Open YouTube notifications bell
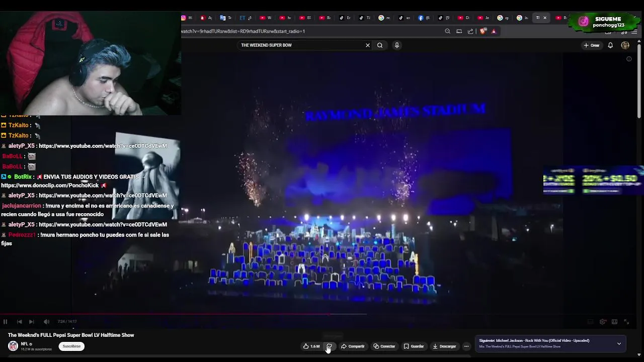This screenshot has height=362, width=644. click(610, 45)
